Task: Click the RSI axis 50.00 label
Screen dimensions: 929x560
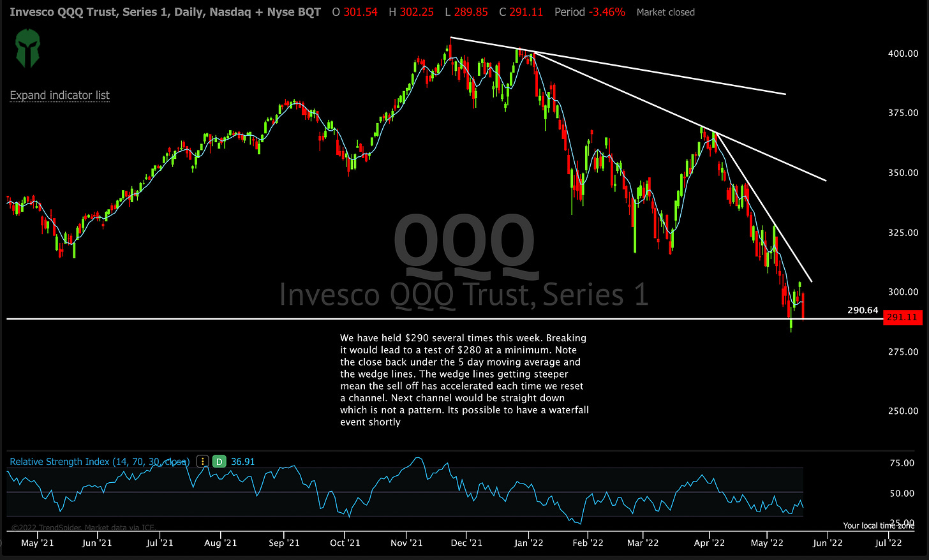Action: point(902,494)
